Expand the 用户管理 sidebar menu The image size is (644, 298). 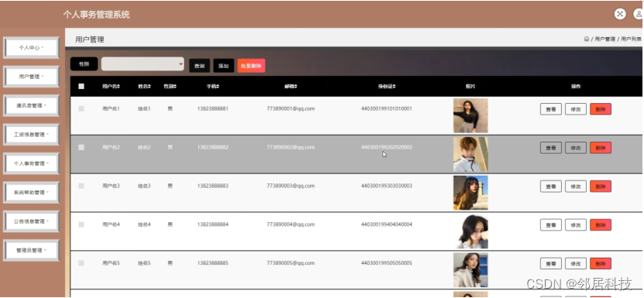[x=31, y=77]
